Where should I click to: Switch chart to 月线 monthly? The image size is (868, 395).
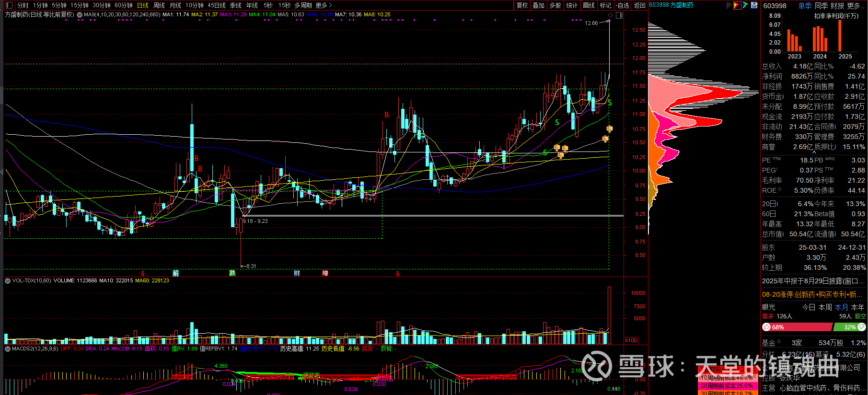pyautogui.click(x=175, y=5)
